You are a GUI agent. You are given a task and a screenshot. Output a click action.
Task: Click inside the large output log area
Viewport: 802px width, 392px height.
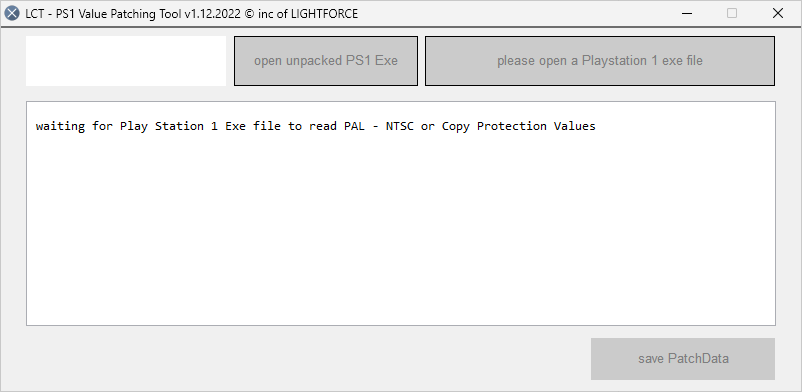coord(401,213)
